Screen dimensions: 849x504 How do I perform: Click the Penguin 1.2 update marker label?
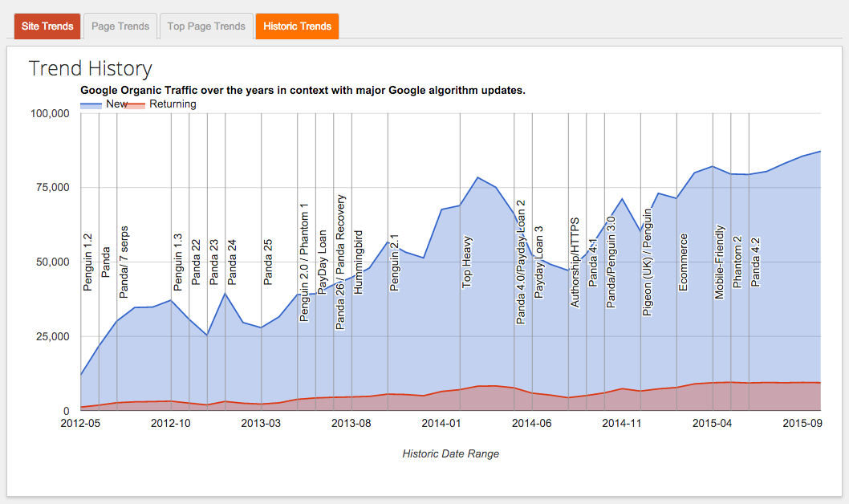click(x=88, y=262)
